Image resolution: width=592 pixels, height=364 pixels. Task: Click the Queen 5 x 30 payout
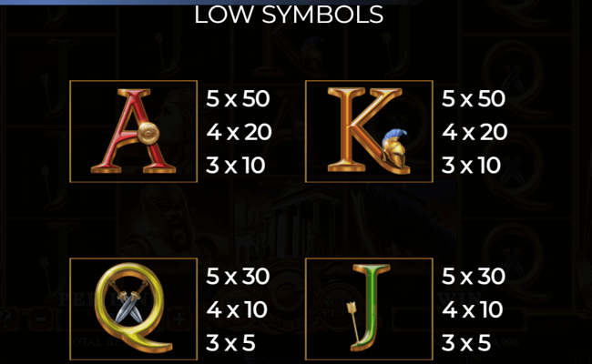(x=238, y=277)
